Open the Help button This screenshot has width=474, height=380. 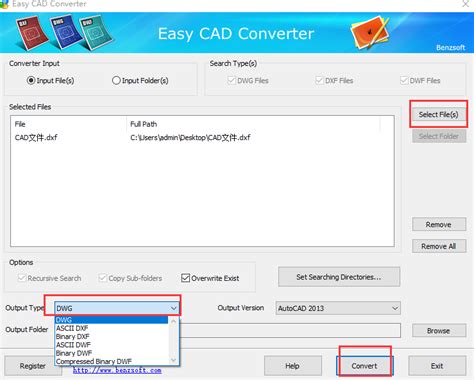tap(293, 366)
